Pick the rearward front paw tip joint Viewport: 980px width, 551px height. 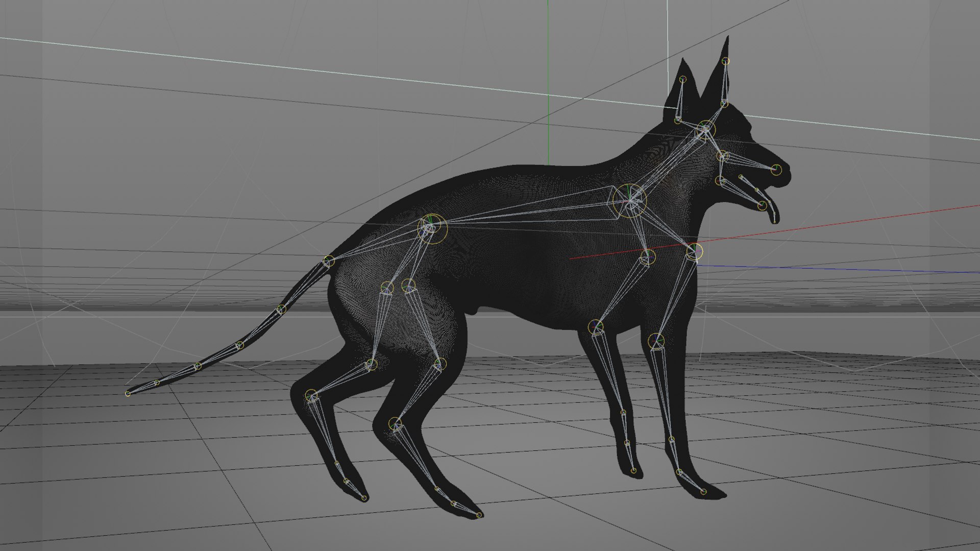pyautogui.click(x=633, y=470)
